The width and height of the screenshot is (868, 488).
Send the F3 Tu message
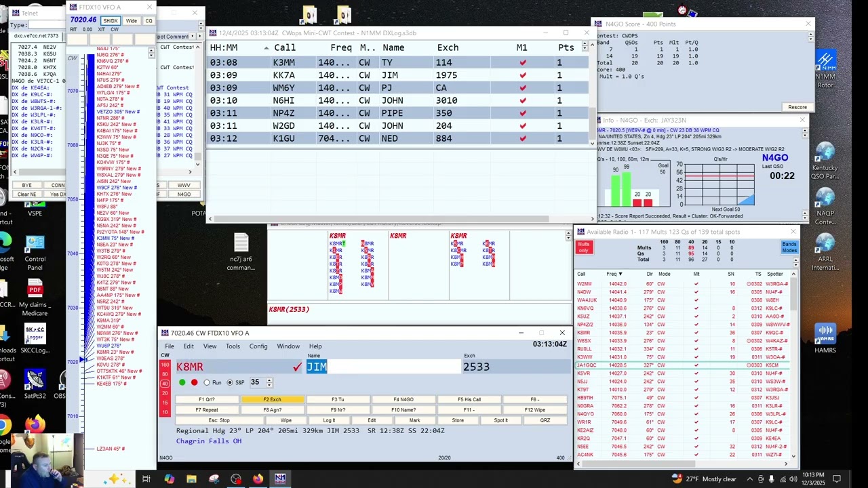pyautogui.click(x=337, y=399)
